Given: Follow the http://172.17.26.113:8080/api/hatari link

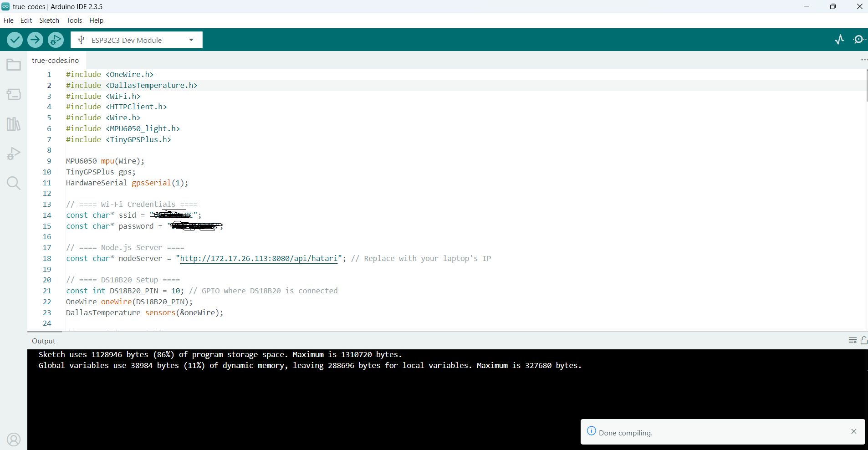Looking at the screenshot, I should [259, 258].
